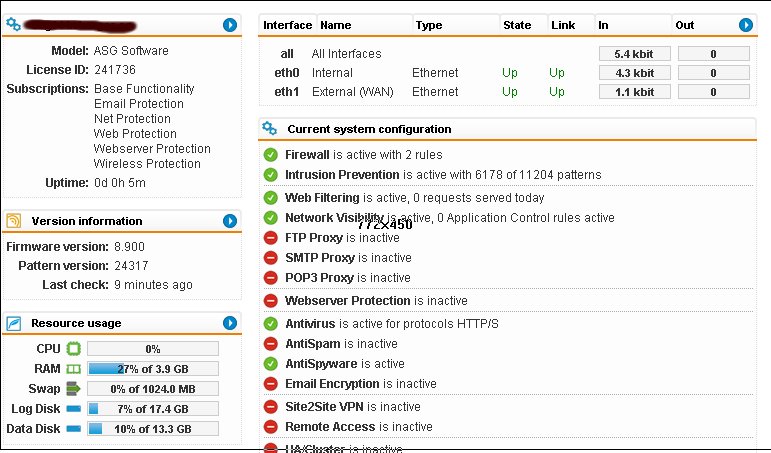The width and height of the screenshot is (771, 453).
Task: Click the gears icon beside Current system configuration
Action: (269, 128)
